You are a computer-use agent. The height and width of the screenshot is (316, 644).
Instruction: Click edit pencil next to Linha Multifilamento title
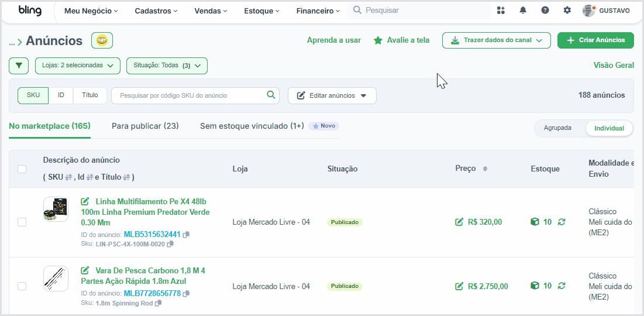[x=85, y=201]
